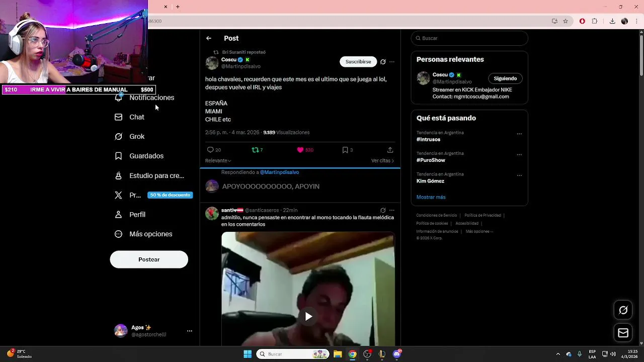Open the volume icon in system tray
The height and width of the screenshot is (362, 644).
pyautogui.click(x=614, y=354)
